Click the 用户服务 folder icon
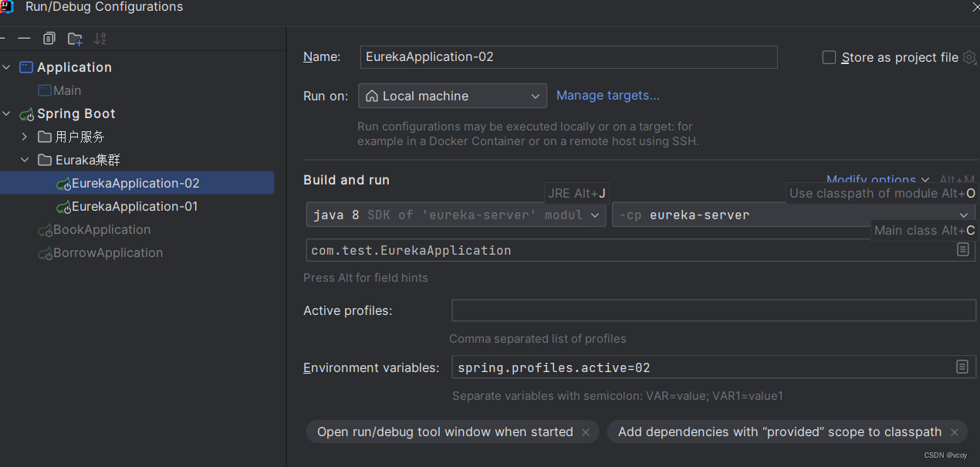 pos(45,137)
